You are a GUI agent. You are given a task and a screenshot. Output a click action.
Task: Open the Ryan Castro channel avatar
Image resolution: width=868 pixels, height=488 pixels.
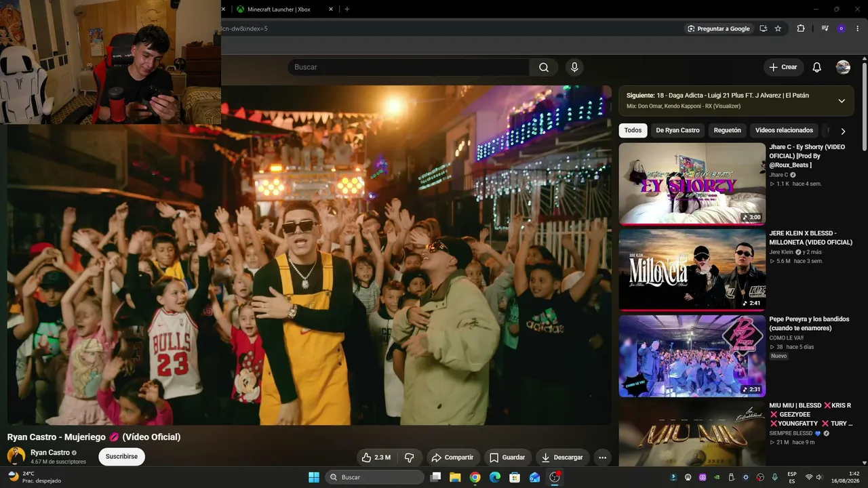coord(16,456)
